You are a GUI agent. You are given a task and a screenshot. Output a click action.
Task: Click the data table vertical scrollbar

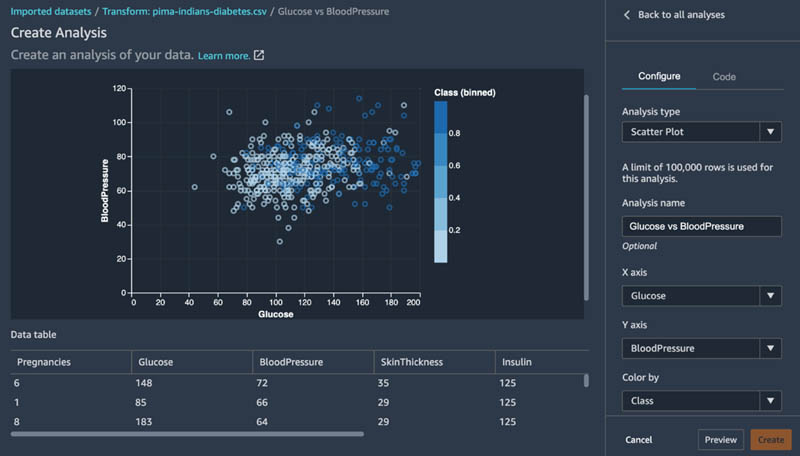[586, 381]
